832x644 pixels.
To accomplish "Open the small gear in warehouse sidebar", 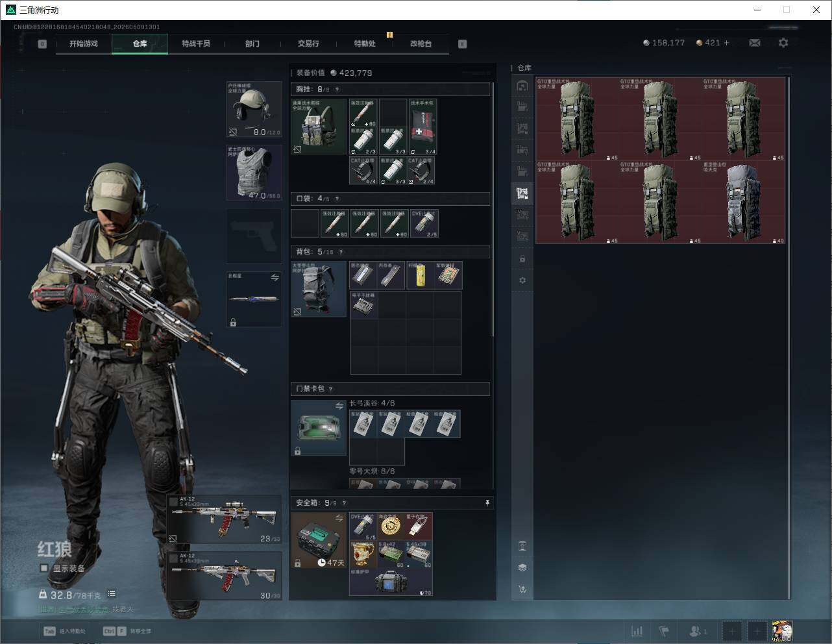I will click(x=522, y=280).
